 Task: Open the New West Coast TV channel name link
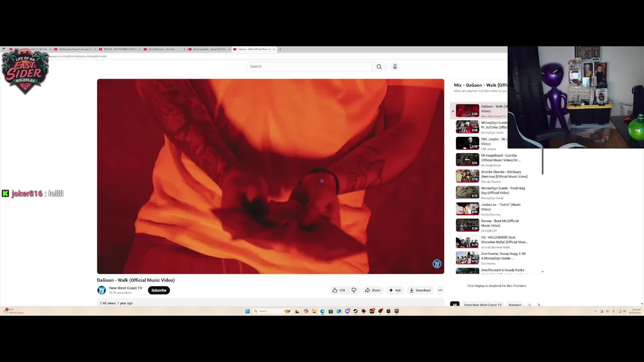click(126, 288)
